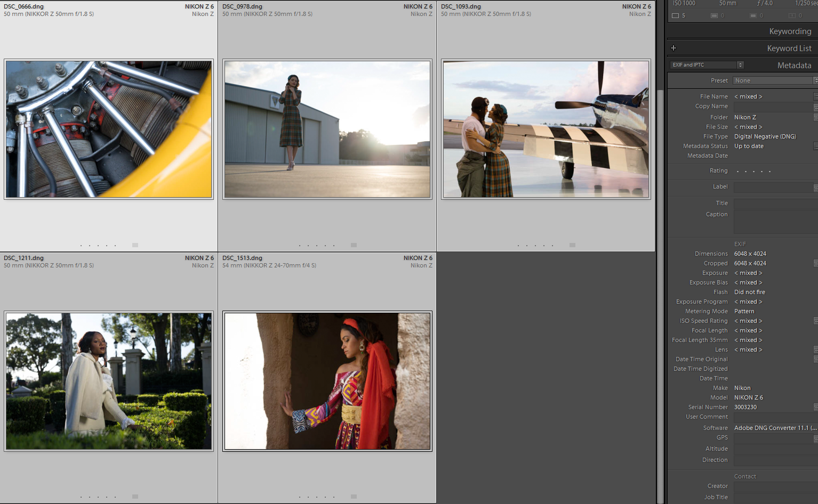Click 'ISO 1000' in histogram info

tap(684, 3)
